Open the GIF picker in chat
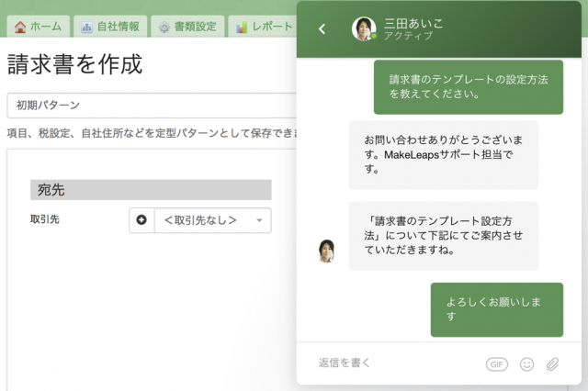This screenshot has width=588, height=391. point(496,364)
